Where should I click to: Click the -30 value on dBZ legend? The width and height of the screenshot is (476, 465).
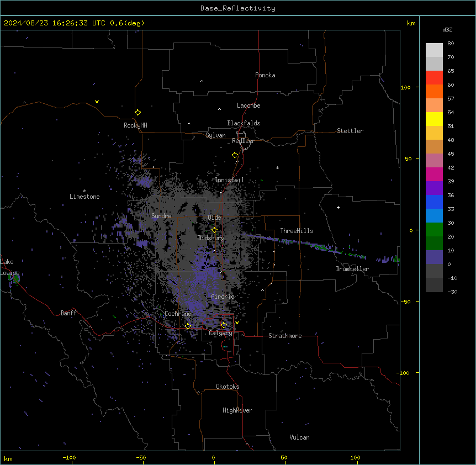pos(452,292)
